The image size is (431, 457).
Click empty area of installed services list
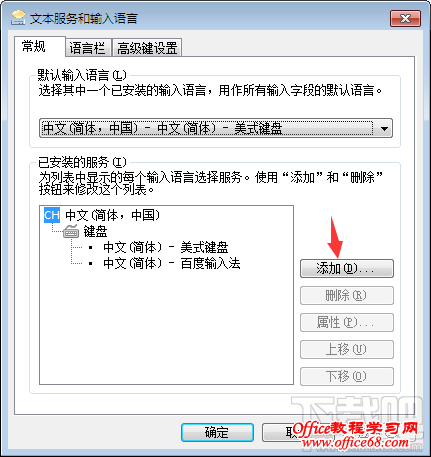click(166, 327)
